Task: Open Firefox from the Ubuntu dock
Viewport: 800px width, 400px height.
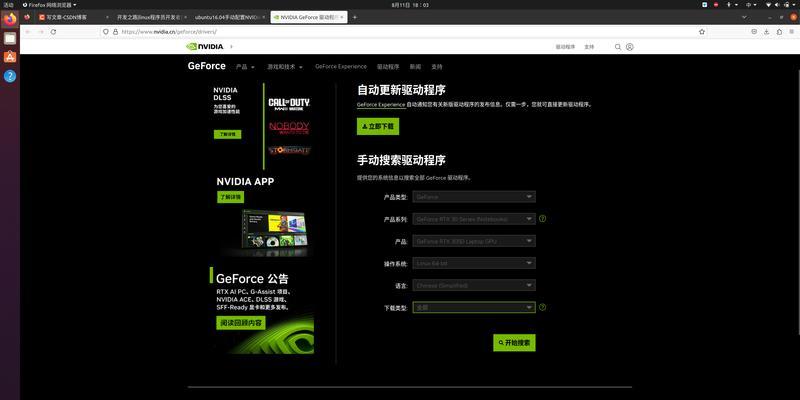Action: tap(10, 20)
